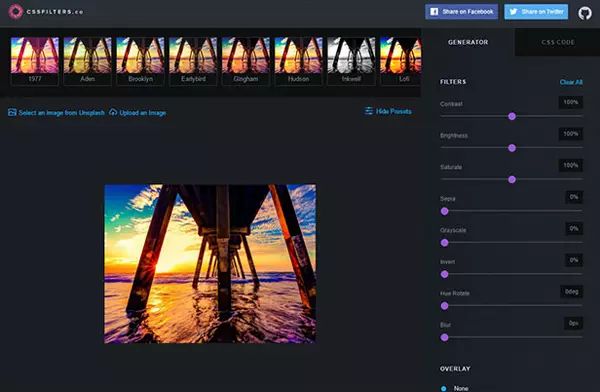Click Share on Facebook button
Viewport: 600px width, 392px height.
coord(461,12)
